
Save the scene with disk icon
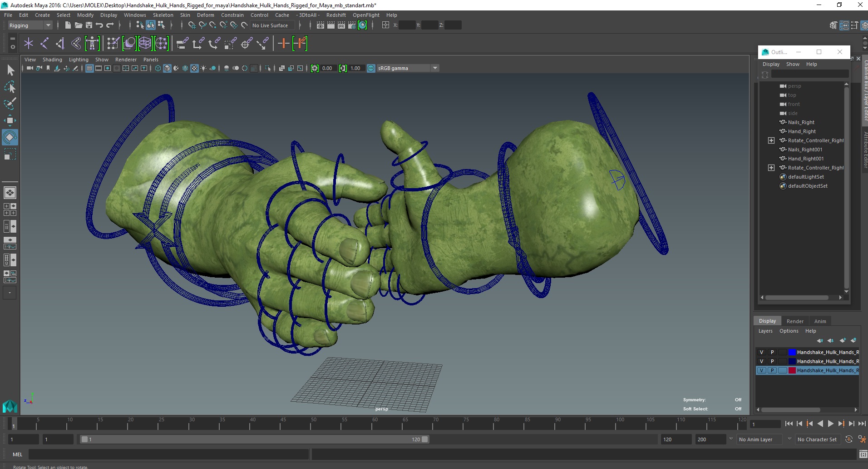pyautogui.click(x=89, y=25)
